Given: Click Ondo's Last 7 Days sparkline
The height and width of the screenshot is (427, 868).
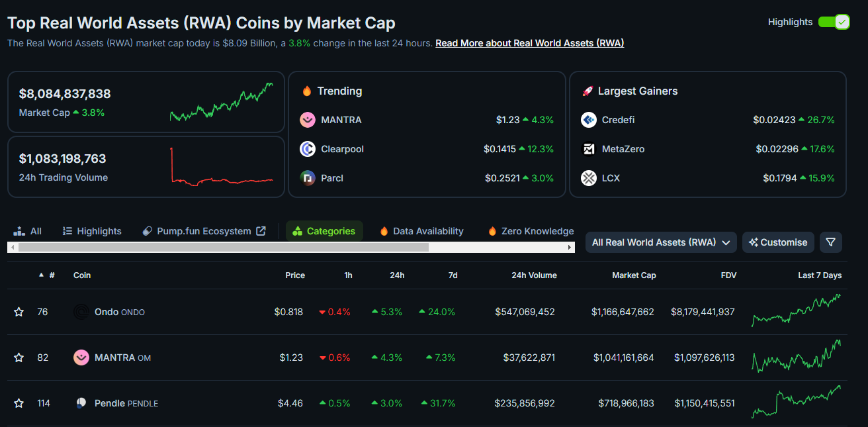Looking at the screenshot, I should pos(796,310).
